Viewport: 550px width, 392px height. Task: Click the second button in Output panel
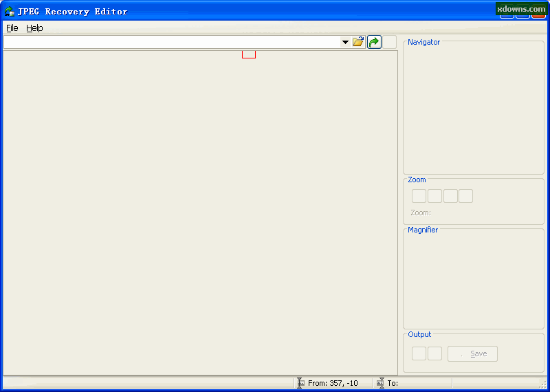(x=434, y=353)
